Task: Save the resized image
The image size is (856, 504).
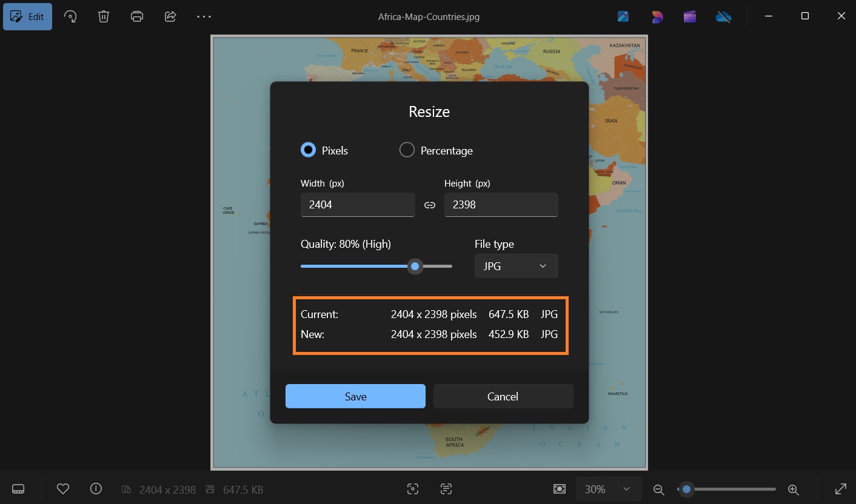Action: (355, 396)
